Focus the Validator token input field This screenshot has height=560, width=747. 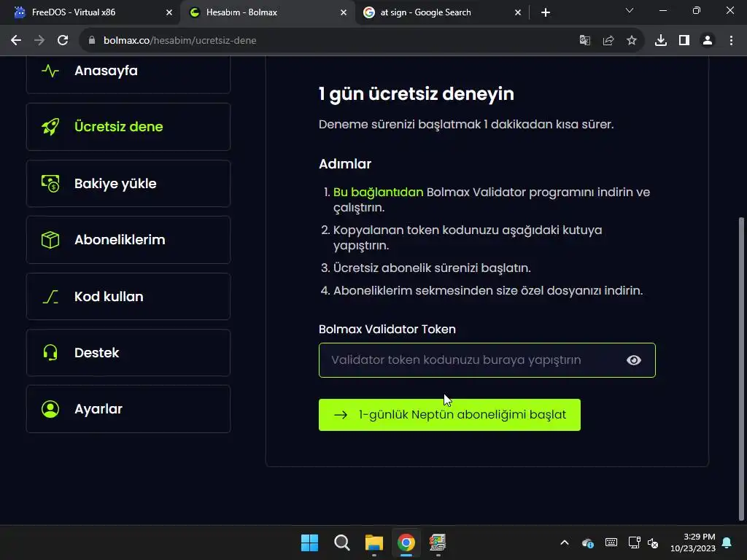487,360
